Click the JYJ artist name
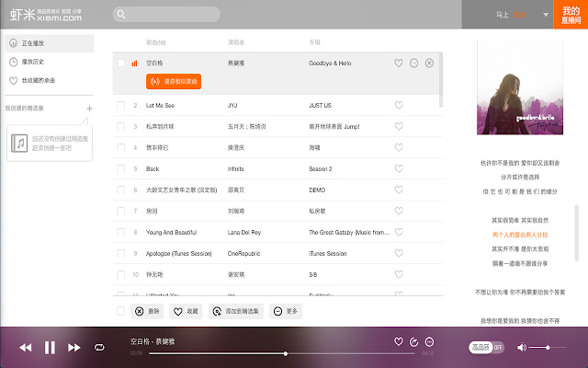Viewport: 588px width, 368px height. pyautogui.click(x=232, y=106)
